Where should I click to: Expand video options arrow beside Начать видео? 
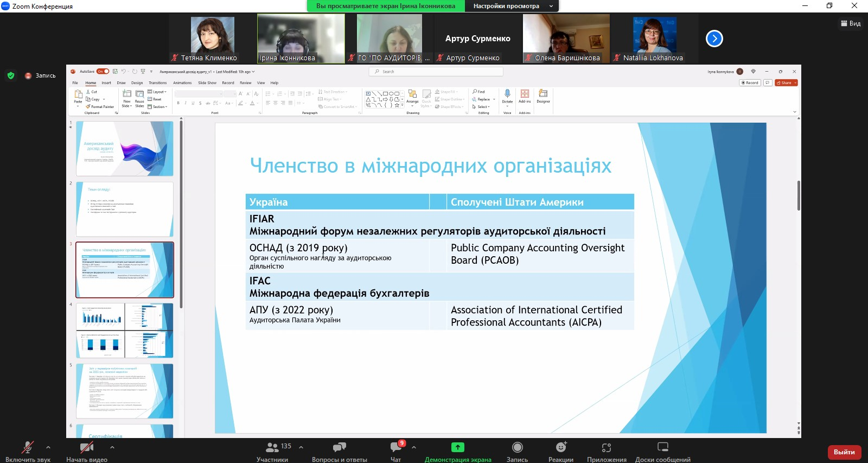pyautogui.click(x=112, y=447)
